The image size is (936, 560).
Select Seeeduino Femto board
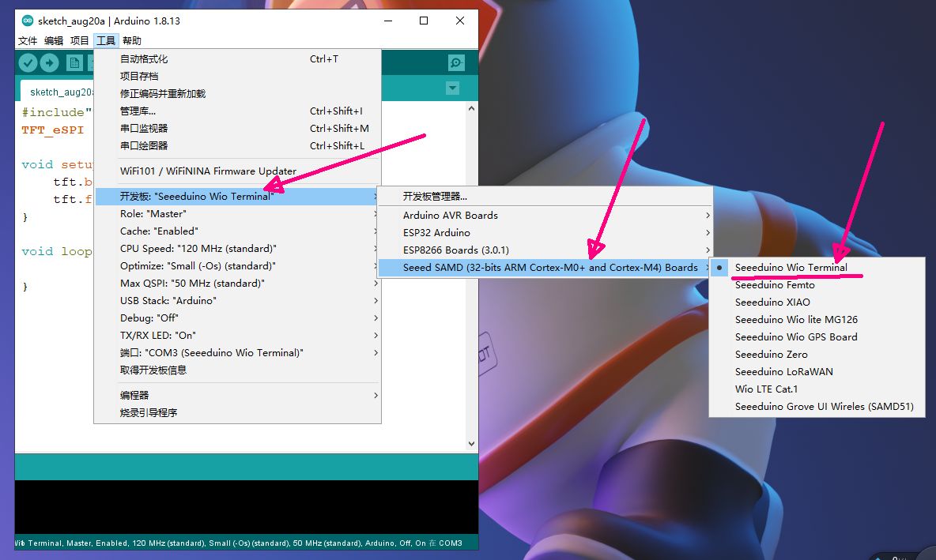[817, 284]
